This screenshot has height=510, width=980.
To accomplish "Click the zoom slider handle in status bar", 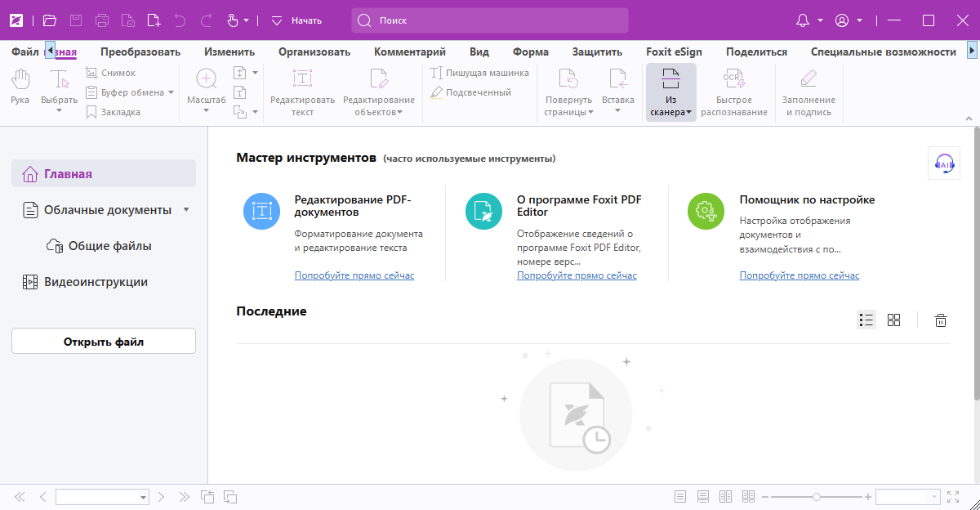I will coord(816,497).
